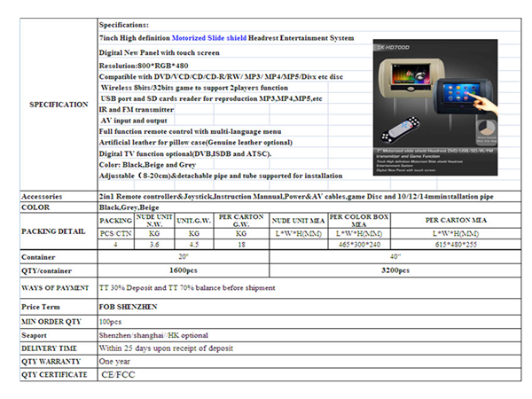Select the 'PACKING DETAIL' label cell

point(59,231)
